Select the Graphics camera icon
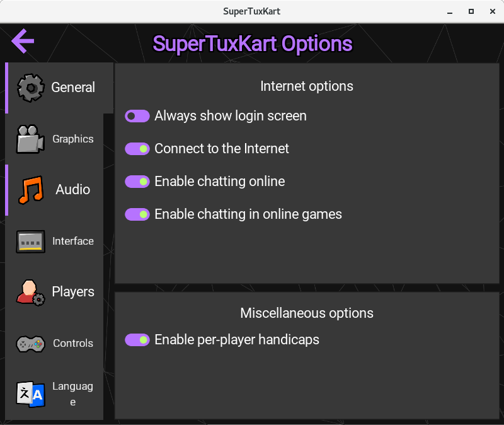 click(30, 139)
